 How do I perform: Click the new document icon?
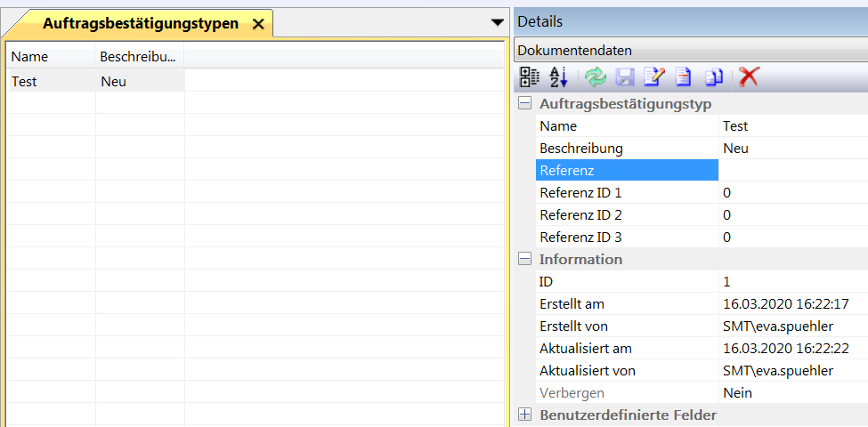click(x=683, y=77)
